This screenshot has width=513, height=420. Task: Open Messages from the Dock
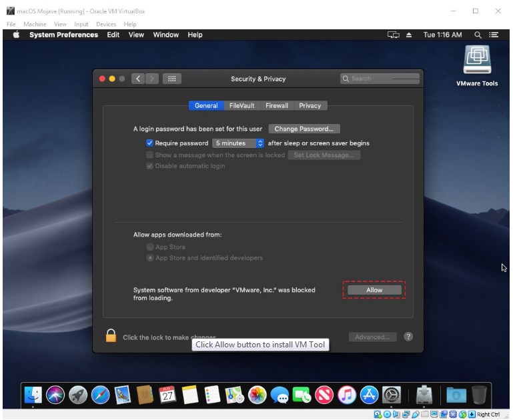[280, 395]
